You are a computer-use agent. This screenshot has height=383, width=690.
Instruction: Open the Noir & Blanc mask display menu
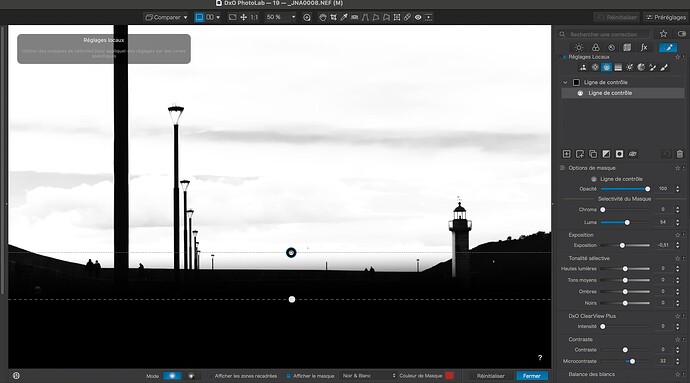pos(369,376)
